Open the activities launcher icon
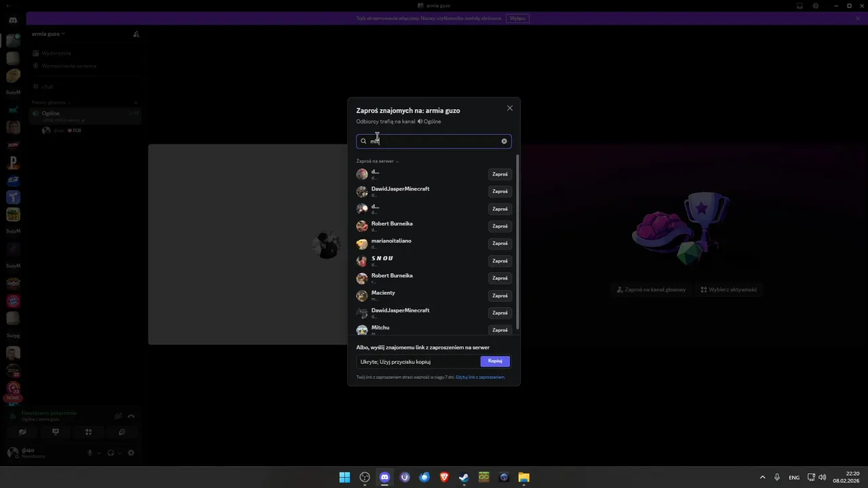Screen dimensions: 868x488 [88, 432]
